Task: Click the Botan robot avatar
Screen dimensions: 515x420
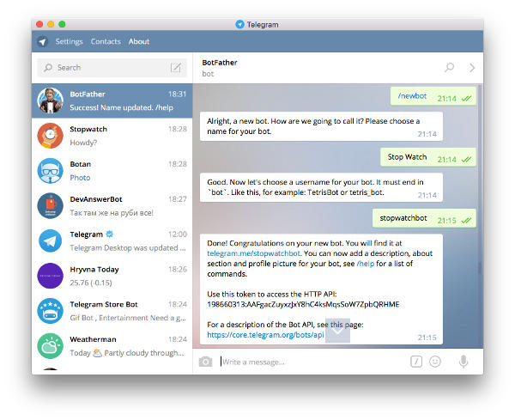Action: coord(51,171)
